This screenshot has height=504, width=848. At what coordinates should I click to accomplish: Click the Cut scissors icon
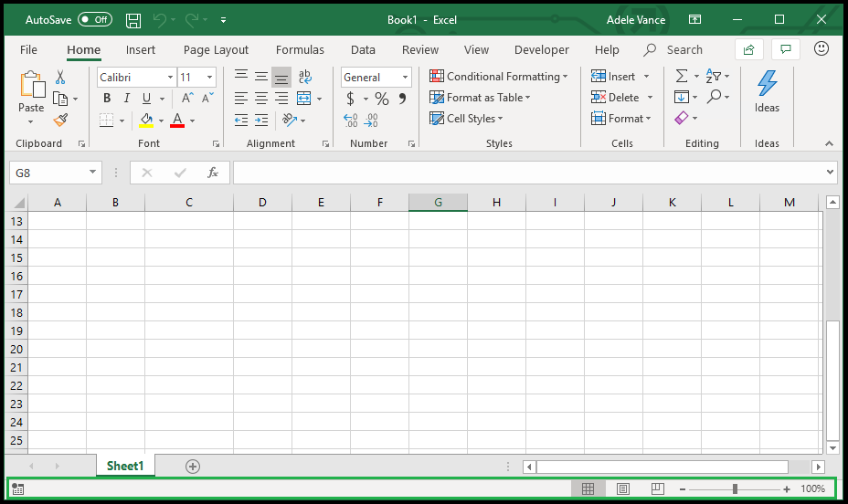pyautogui.click(x=60, y=78)
